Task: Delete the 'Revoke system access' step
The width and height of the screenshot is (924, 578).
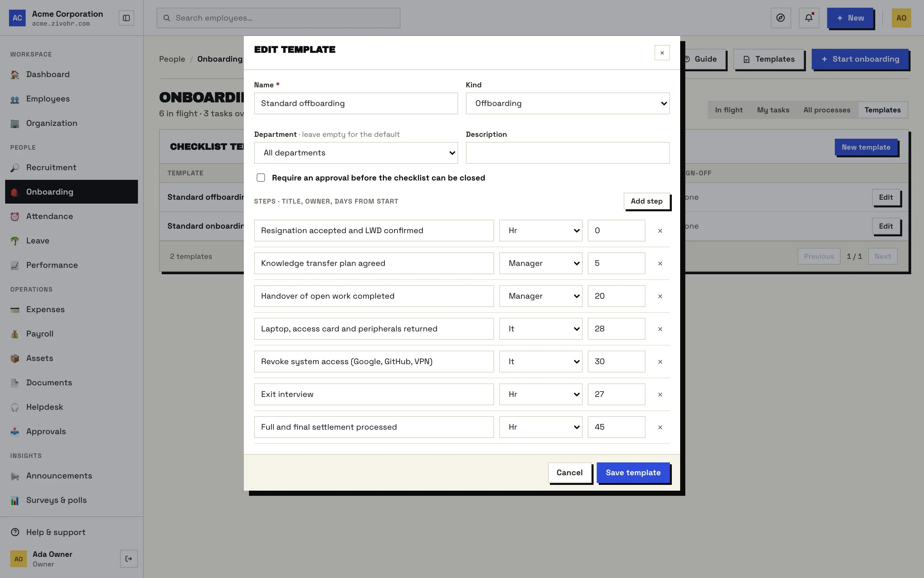Action: [x=660, y=362]
